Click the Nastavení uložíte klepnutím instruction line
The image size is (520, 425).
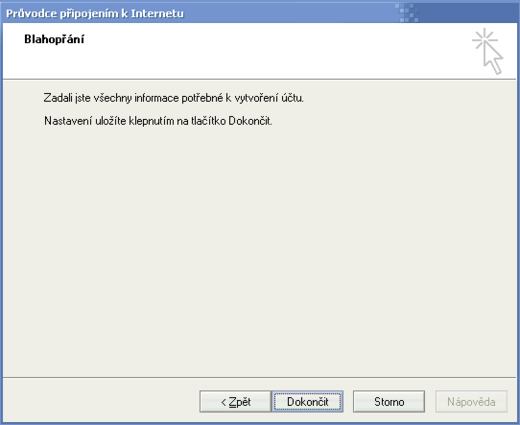point(158,121)
